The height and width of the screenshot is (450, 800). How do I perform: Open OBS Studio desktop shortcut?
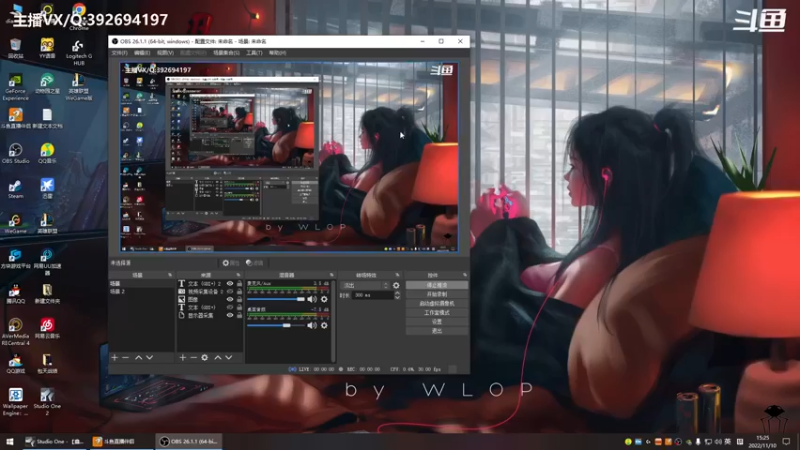[x=15, y=153]
